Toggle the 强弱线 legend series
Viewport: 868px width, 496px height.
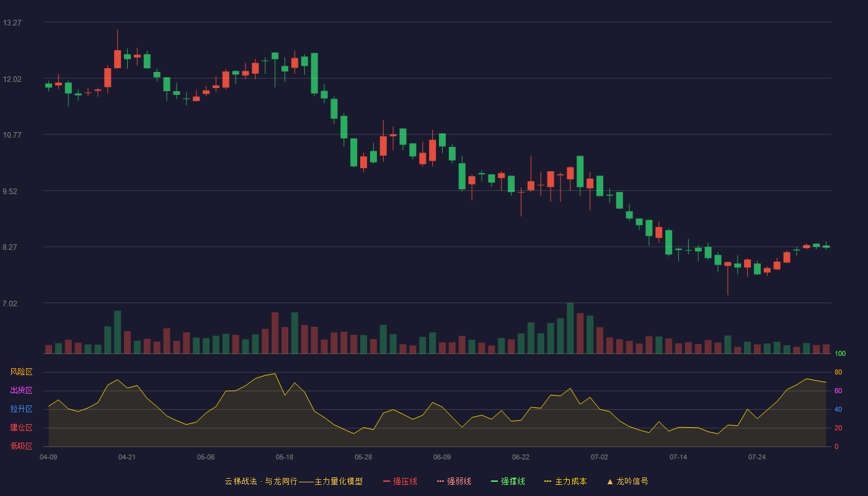point(454,481)
